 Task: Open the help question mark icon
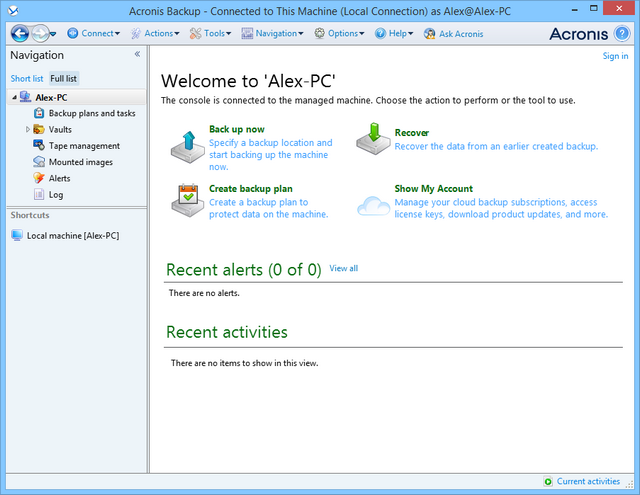pos(622,33)
